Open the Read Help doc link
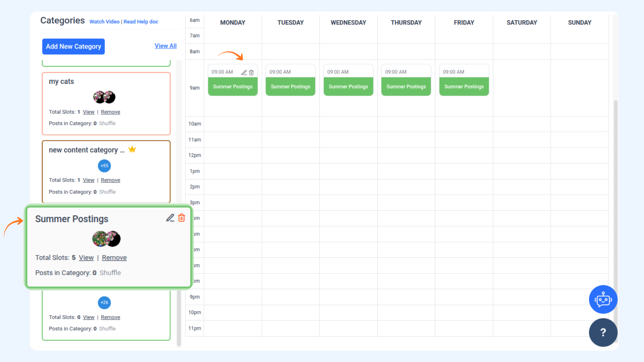Image resolution: width=644 pixels, height=362 pixels. 141,22
